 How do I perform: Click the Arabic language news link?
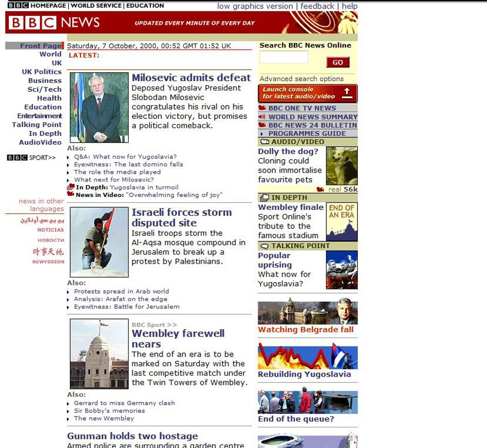42,220
